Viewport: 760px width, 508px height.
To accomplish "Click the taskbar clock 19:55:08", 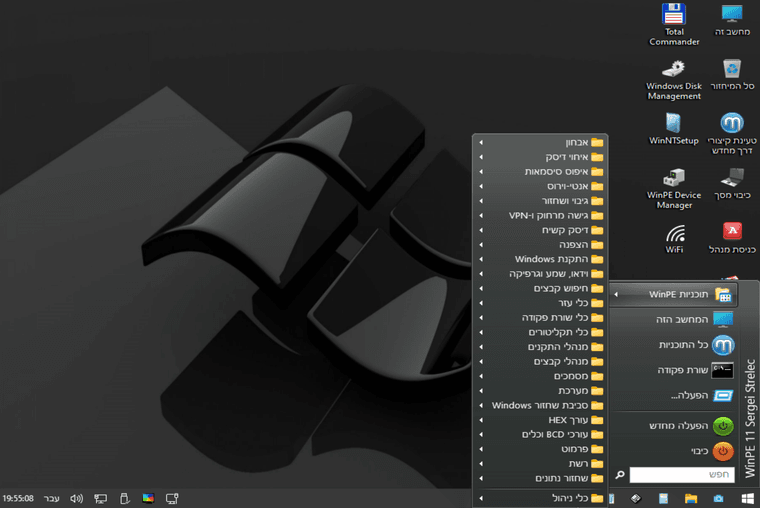I will pos(18,498).
